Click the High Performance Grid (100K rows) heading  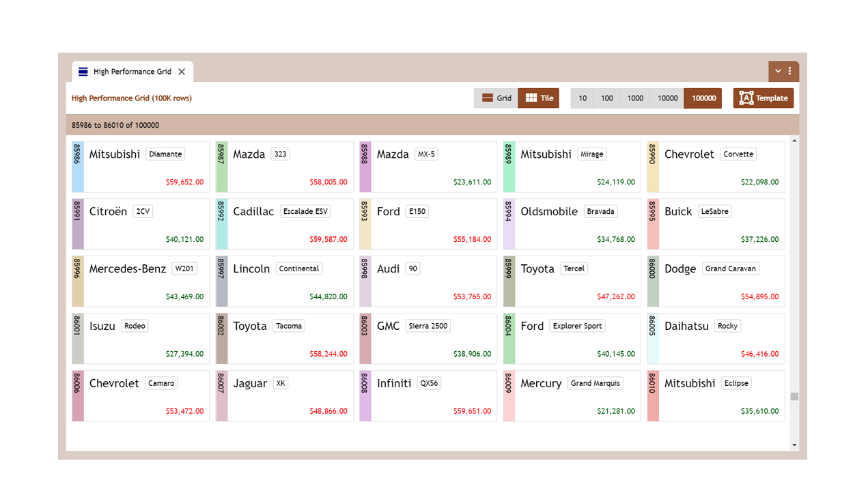pos(132,98)
